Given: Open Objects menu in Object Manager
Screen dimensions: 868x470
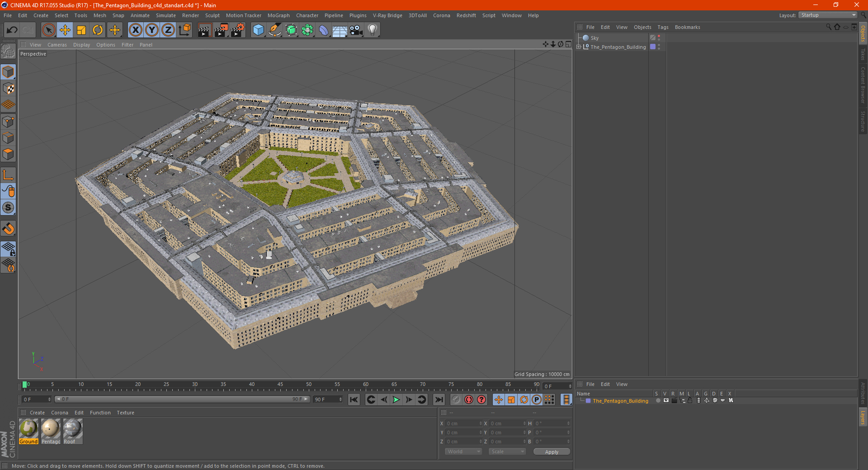Looking at the screenshot, I should coord(642,27).
